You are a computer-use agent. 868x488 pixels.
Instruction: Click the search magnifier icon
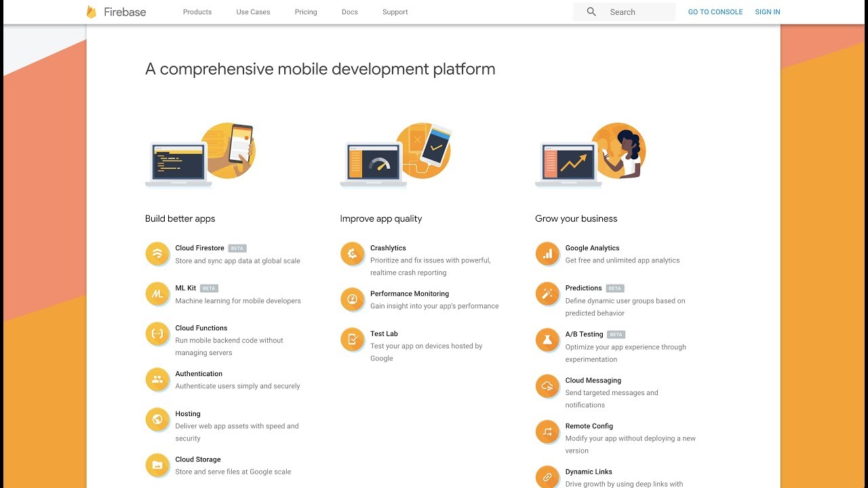(591, 12)
